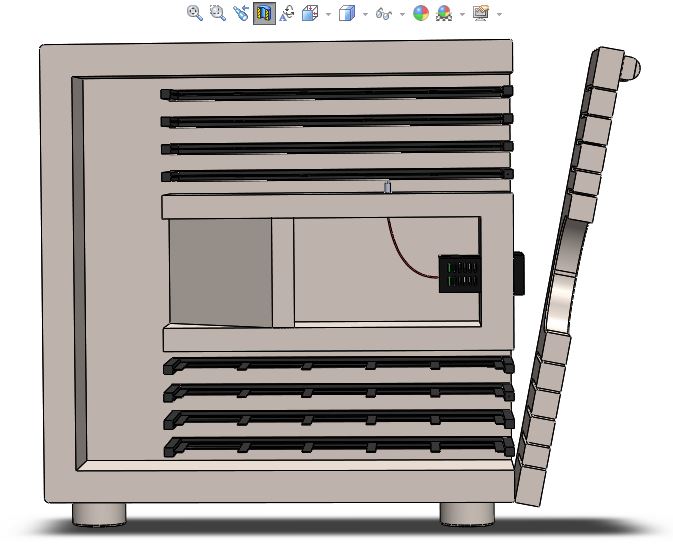Expand the View Settings dropdown arrow
This screenshot has height=547, width=673.
tap(499, 14)
